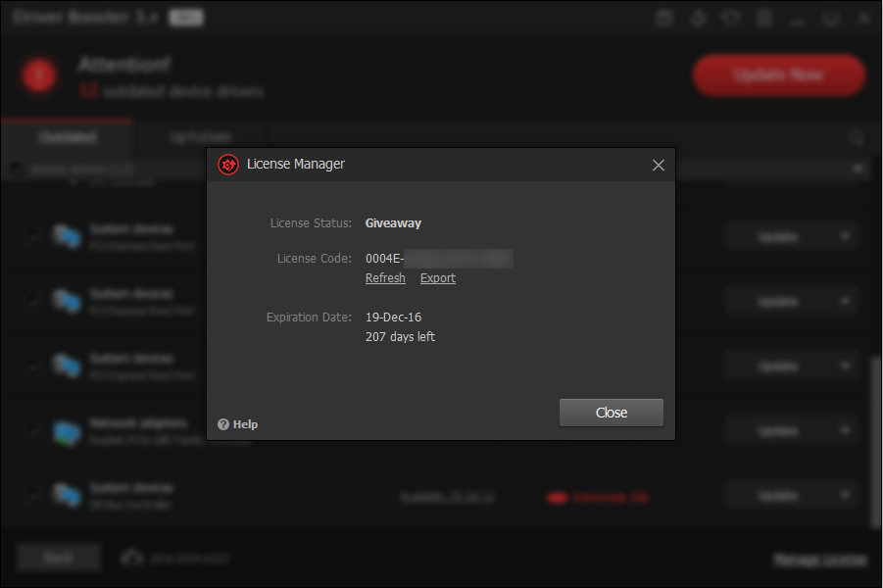Click the License Status label

pos(311,223)
